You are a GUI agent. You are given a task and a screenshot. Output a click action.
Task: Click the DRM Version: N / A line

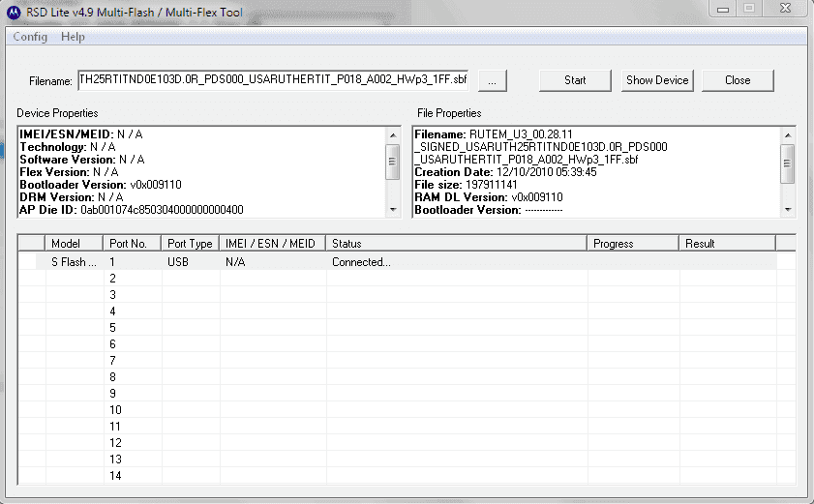coord(72,197)
